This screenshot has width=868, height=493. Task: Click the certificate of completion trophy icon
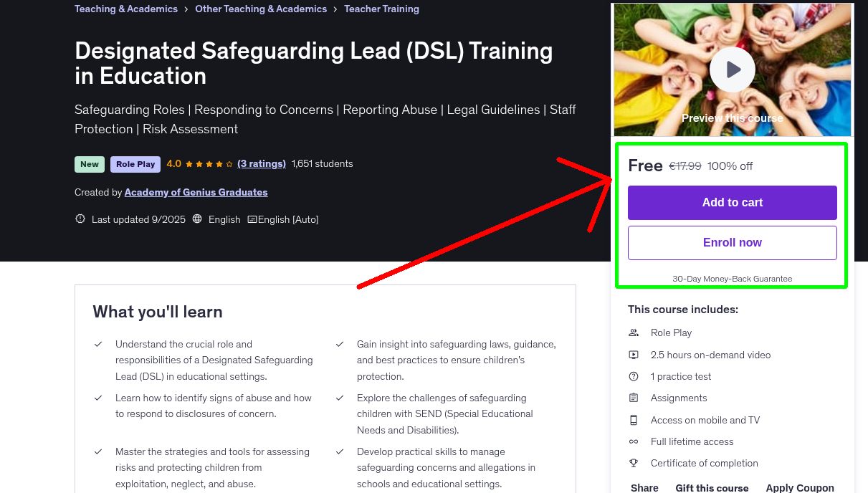634,463
